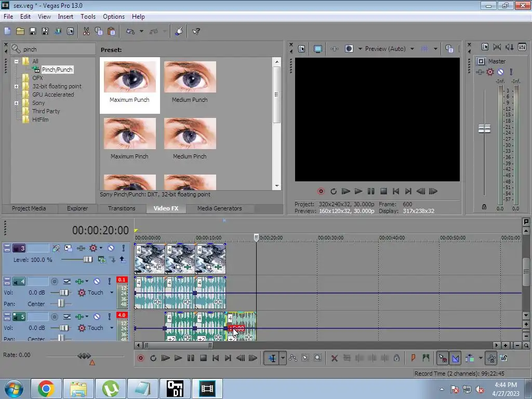Arm audio track 5 for record
532x399 pixels.
[x=54, y=316]
